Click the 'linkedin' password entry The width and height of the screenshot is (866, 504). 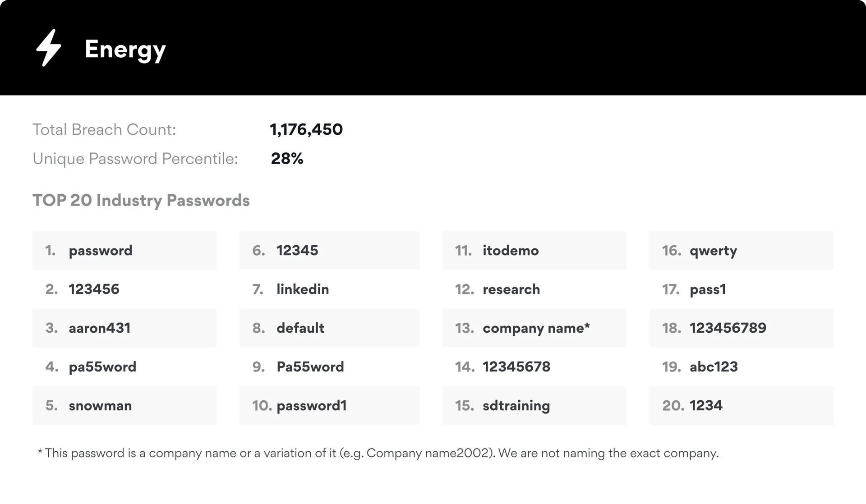(303, 289)
